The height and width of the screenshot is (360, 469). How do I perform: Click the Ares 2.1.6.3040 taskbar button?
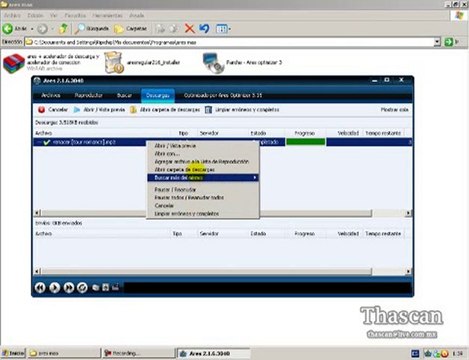coord(213,353)
